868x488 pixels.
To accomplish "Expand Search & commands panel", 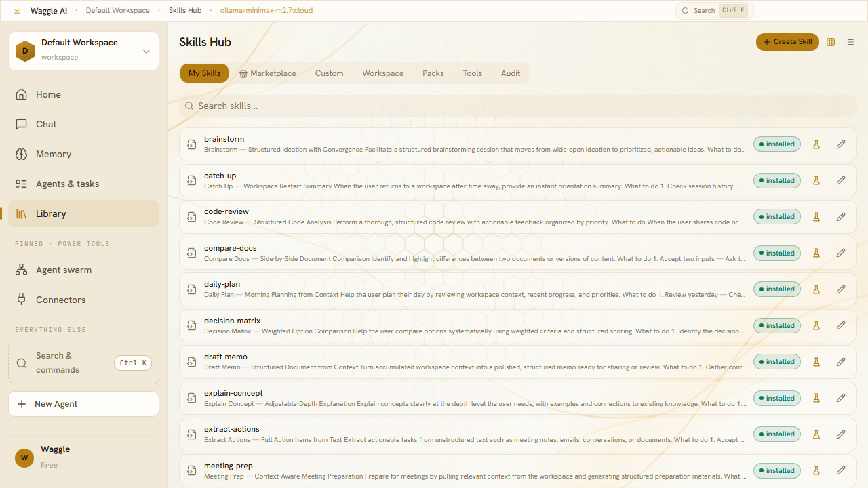I will [83, 363].
